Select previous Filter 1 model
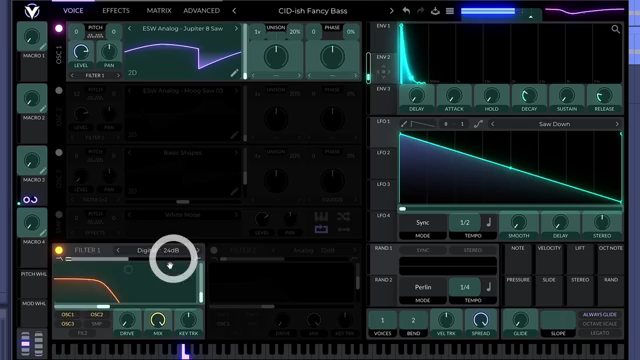 pyautogui.click(x=118, y=250)
